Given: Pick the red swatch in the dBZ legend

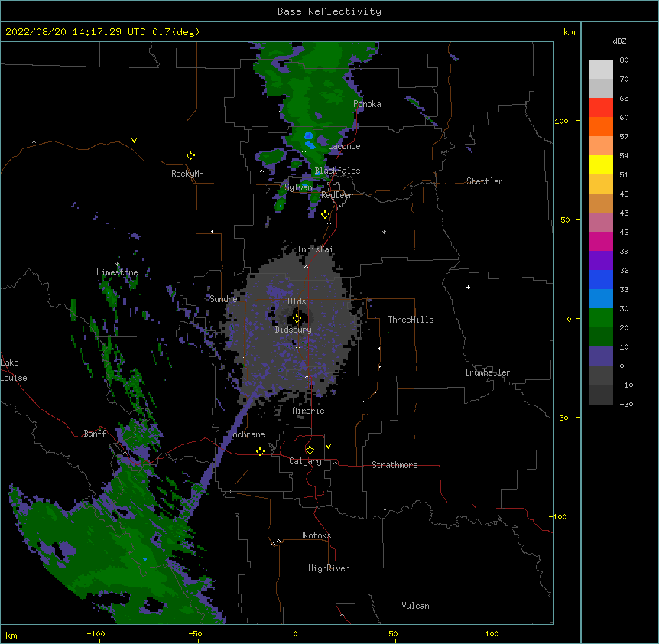Looking at the screenshot, I should tap(601, 107).
